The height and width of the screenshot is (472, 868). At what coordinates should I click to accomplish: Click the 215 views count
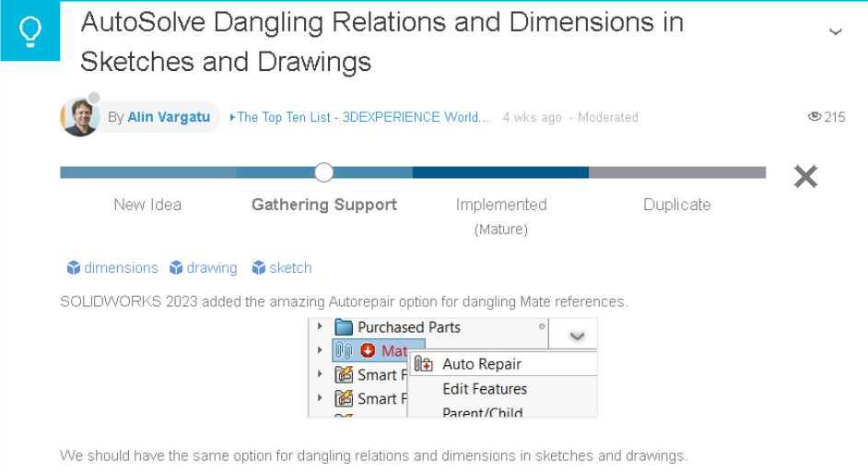click(834, 117)
